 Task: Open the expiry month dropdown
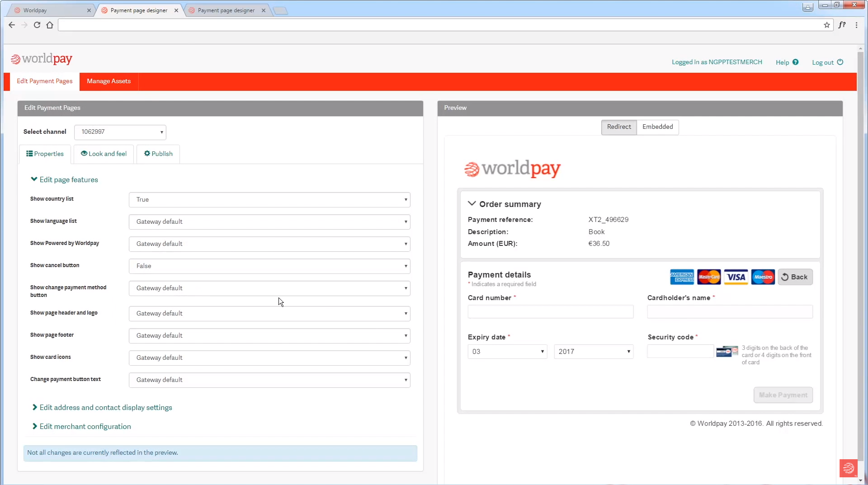[508, 352]
